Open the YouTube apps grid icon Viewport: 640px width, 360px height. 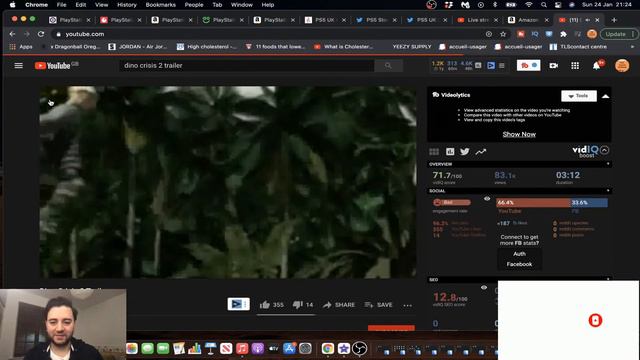pos(575,65)
